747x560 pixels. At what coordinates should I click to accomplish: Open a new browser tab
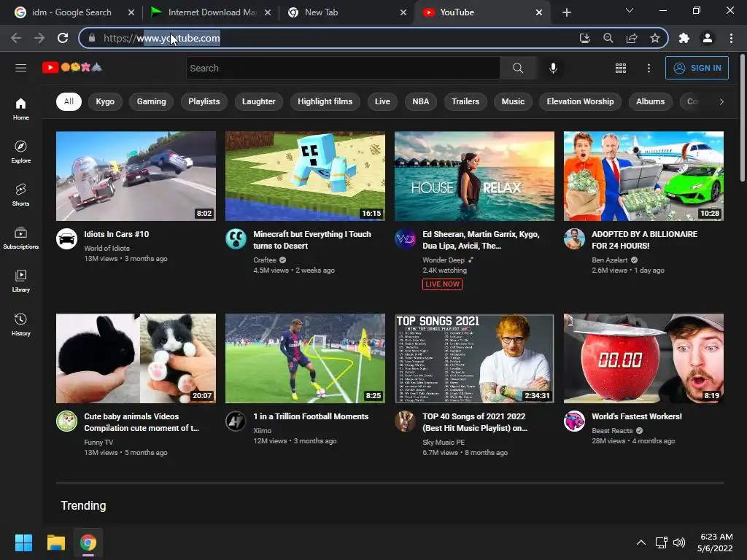point(566,12)
